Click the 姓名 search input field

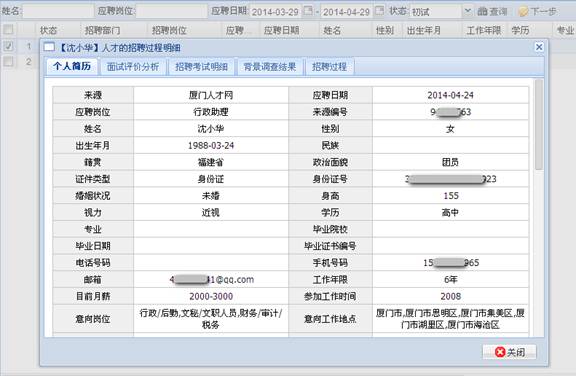58,11
